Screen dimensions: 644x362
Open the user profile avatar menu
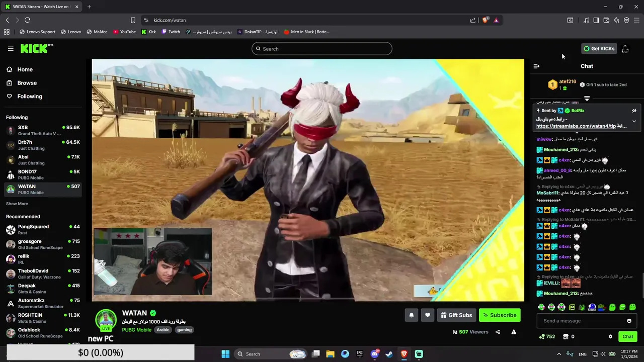625,49
